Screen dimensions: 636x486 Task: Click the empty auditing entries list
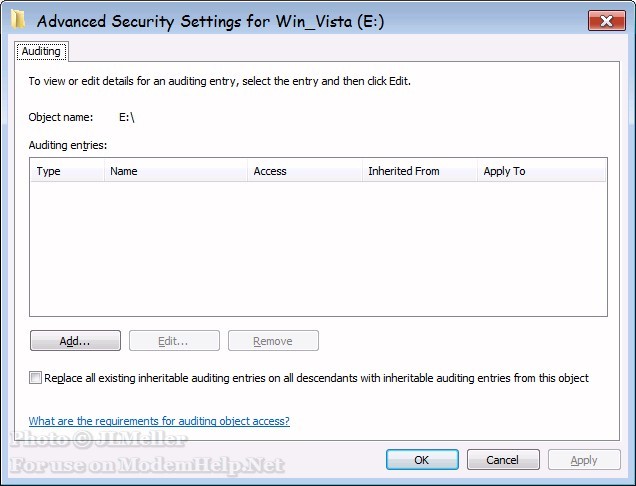tap(318, 250)
